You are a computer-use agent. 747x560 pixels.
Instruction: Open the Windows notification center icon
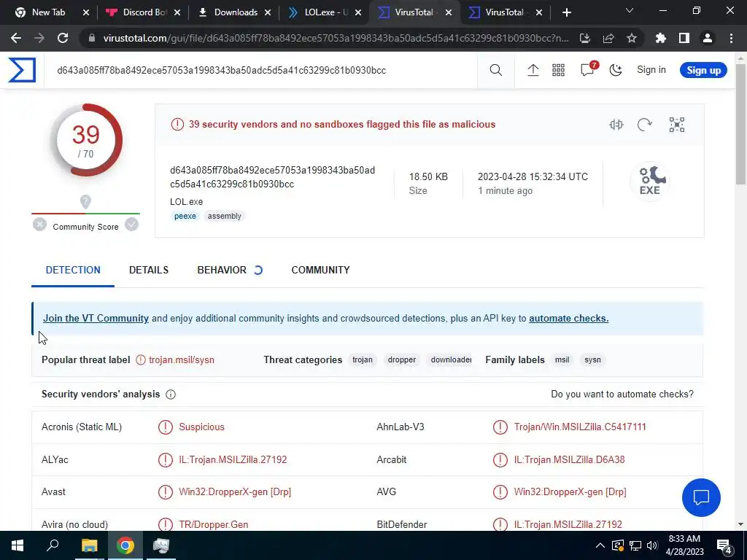724,546
